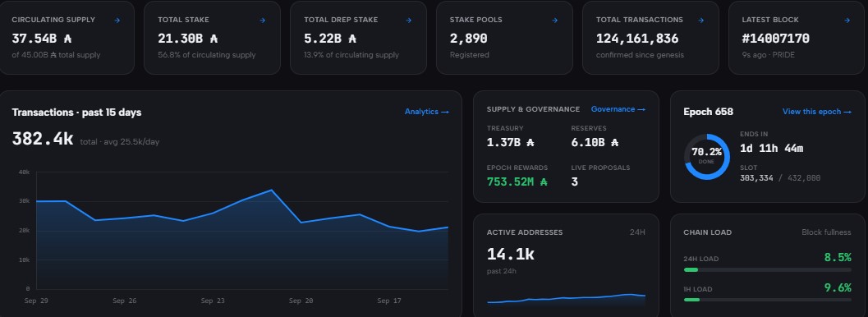The width and height of the screenshot is (868, 317).
Task: Click the 1.37B treasury value
Action: click(511, 143)
